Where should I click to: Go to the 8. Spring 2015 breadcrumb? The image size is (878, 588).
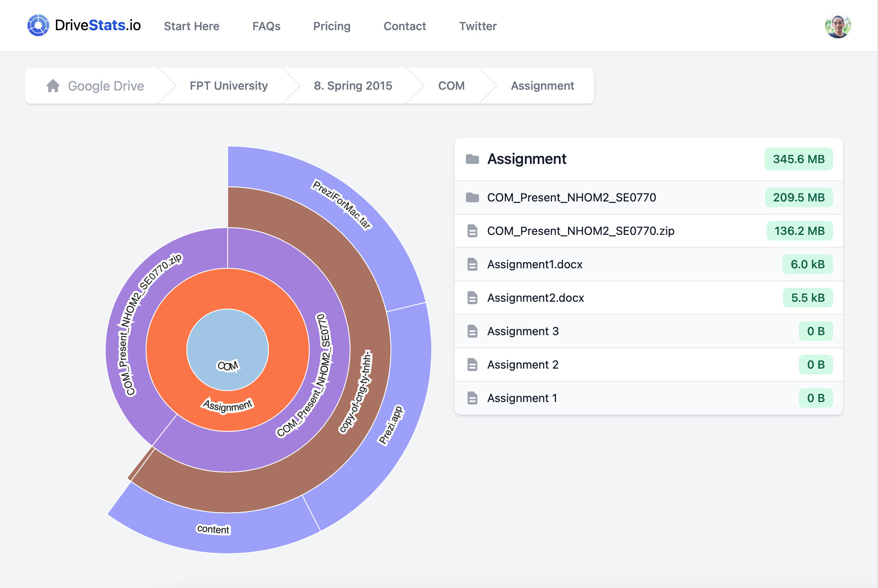tap(353, 86)
